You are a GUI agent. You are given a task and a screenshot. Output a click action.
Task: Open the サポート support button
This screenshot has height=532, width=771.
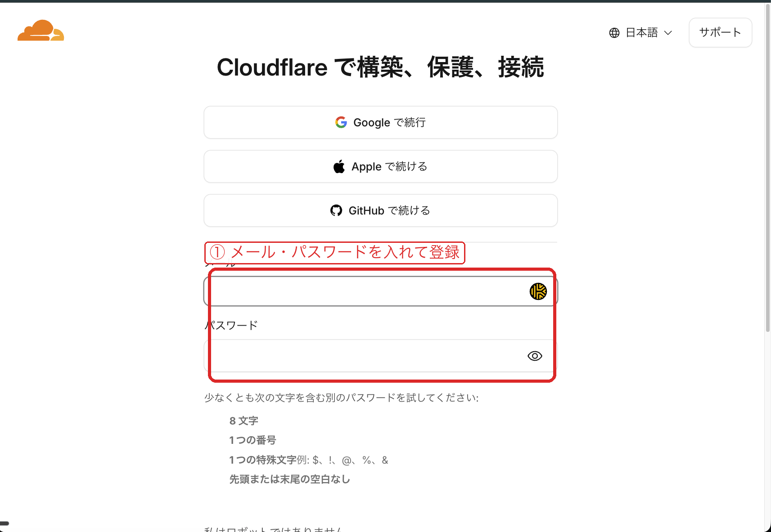click(720, 32)
